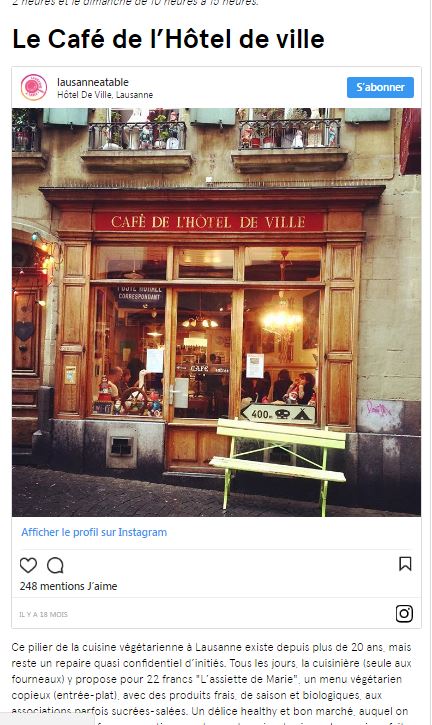
Task: Open the lausanneatable username link
Action: click(x=93, y=82)
